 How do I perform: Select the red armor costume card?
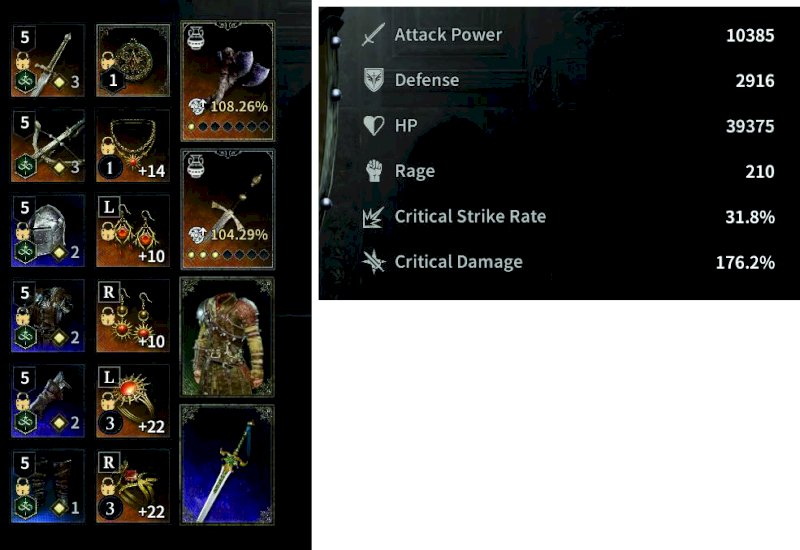point(228,337)
